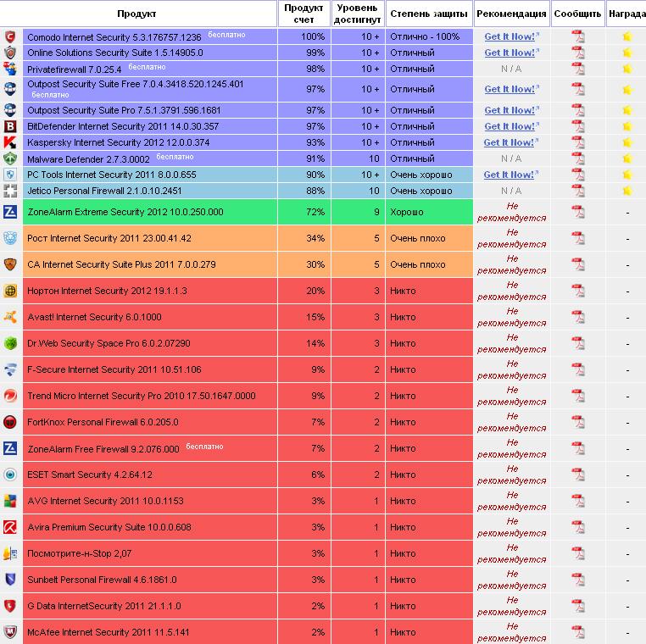This screenshot has width=646, height=644.
Task: Click the 'Продукт' column header
Action: tap(136, 14)
